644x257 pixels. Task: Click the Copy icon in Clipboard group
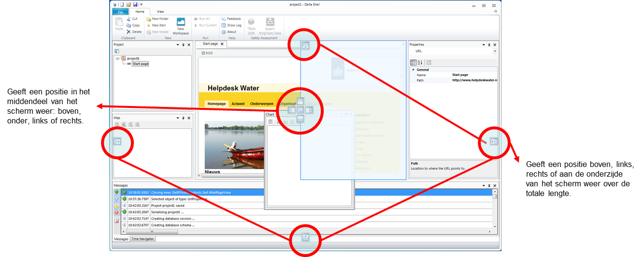(x=129, y=25)
